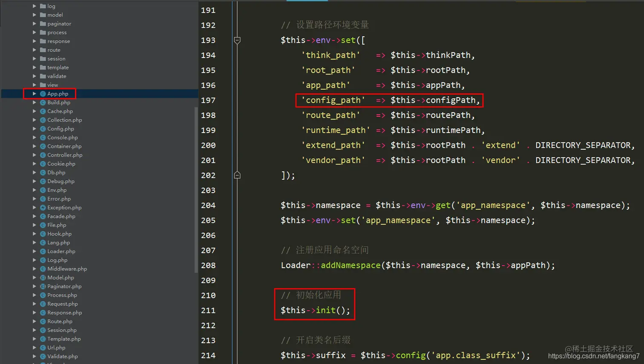Viewport: 644px width, 364px height.
Task: Select Route.php in the project tree
Action: point(60,321)
